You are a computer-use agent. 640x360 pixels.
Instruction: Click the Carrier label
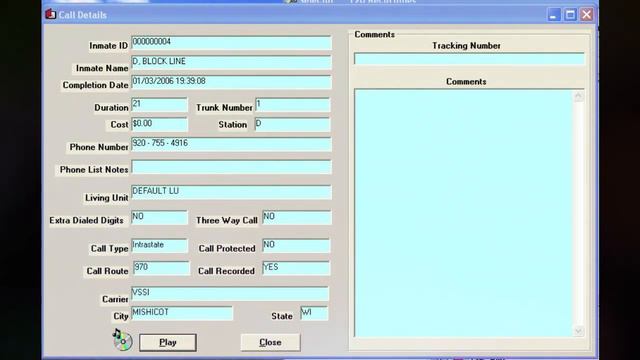click(x=115, y=300)
